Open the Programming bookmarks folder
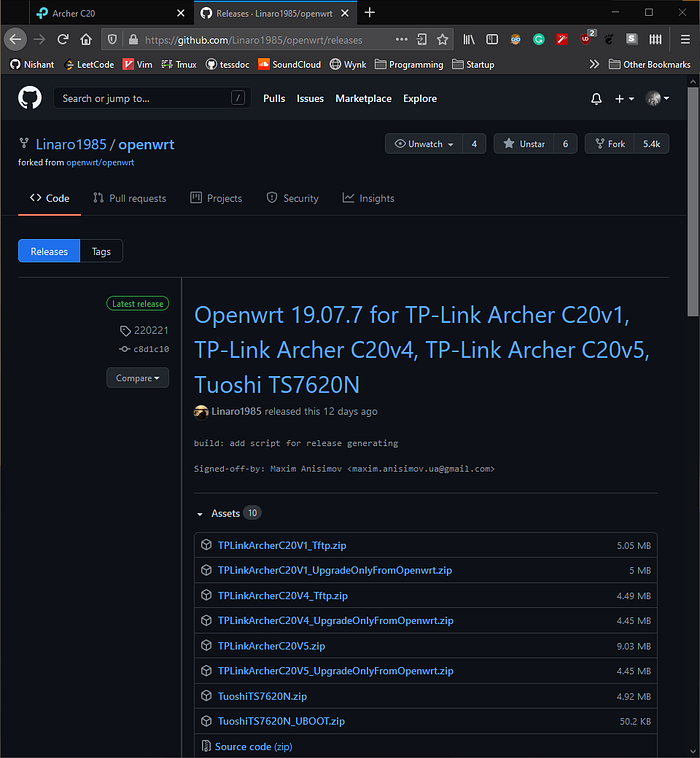This screenshot has width=700, height=758. (409, 64)
